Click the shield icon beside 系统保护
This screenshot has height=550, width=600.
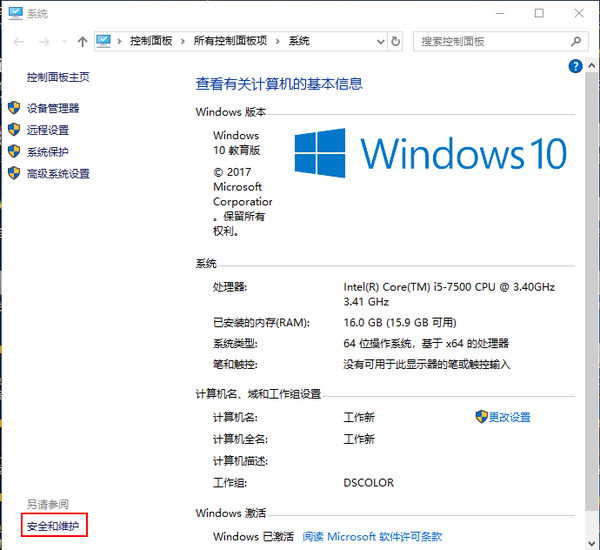point(14,151)
